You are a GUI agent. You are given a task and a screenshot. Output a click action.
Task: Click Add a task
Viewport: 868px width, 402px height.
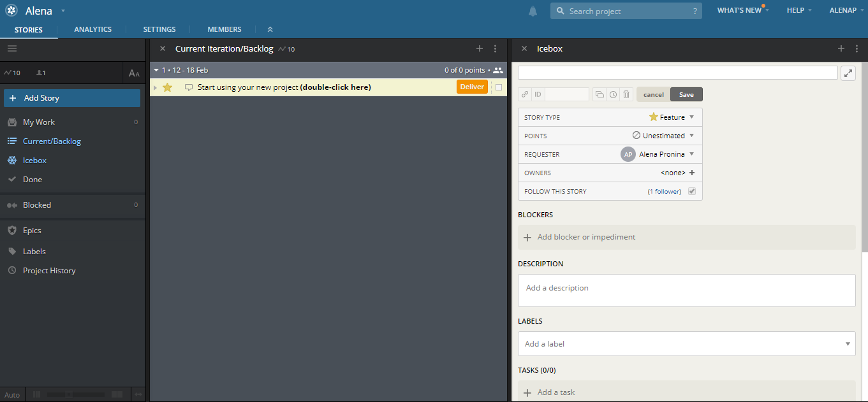pos(686,392)
